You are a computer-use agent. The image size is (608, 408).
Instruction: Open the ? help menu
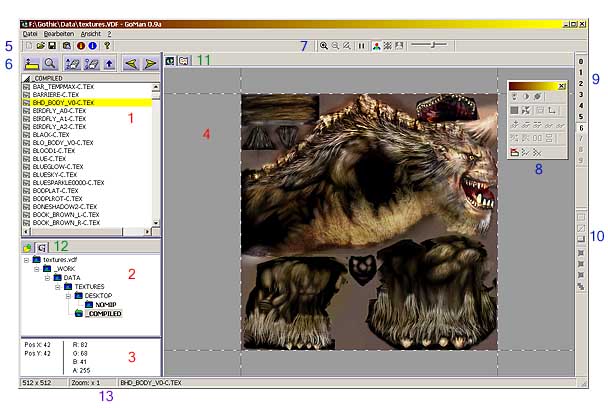109,34
